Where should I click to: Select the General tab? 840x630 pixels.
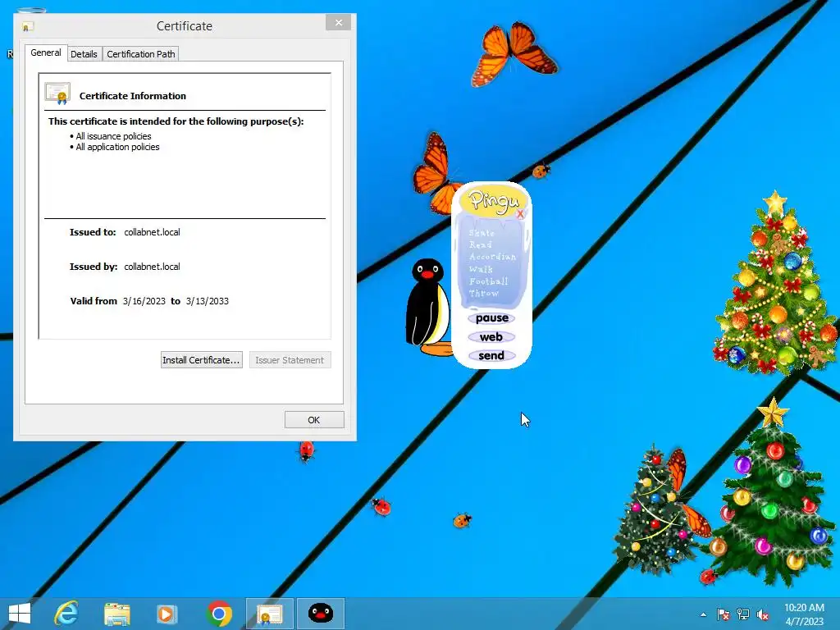point(46,52)
